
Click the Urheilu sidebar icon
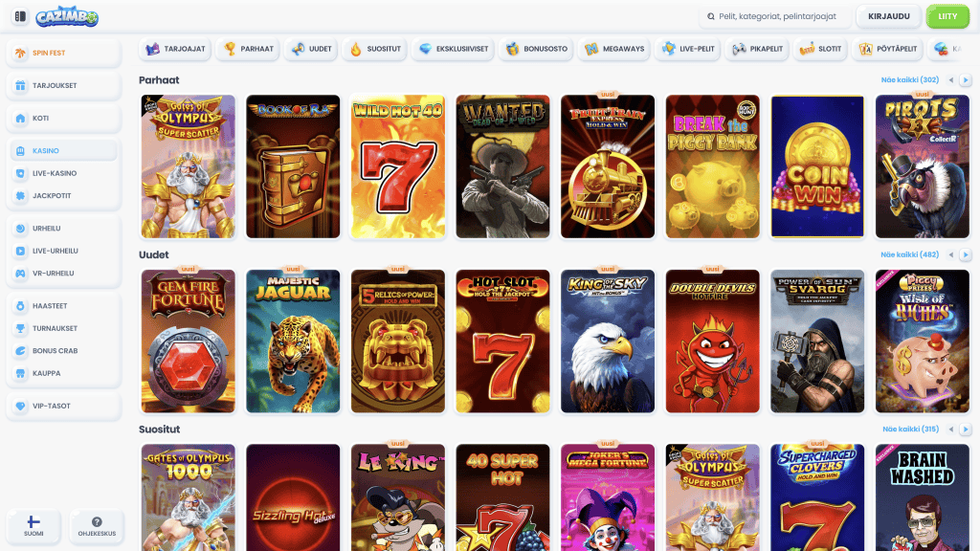tap(21, 228)
